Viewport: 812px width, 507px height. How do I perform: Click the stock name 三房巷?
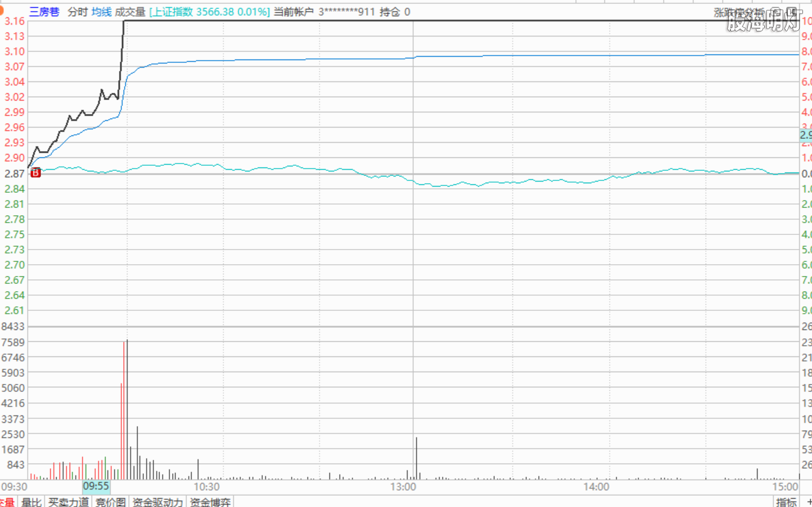click(44, 12)
